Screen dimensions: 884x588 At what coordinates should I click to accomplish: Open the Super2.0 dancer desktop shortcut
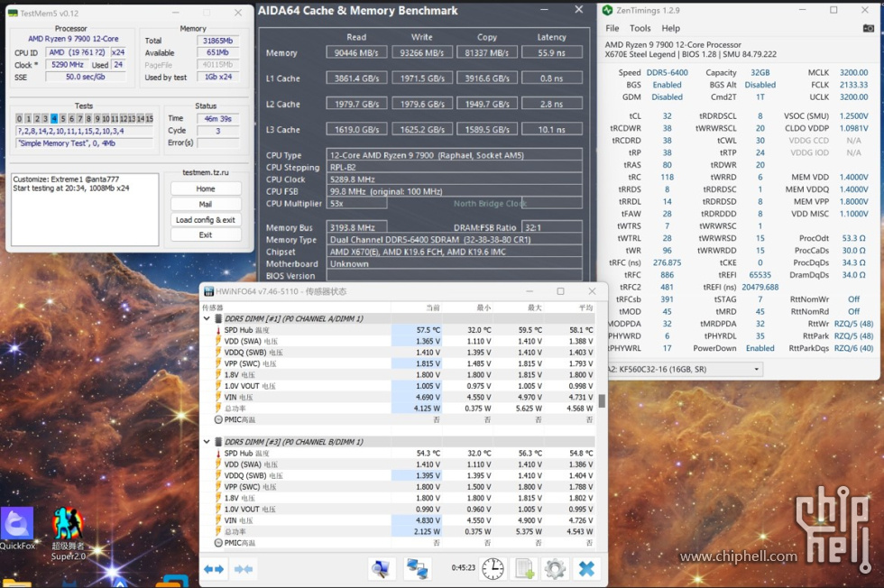[x=69, y=533]
